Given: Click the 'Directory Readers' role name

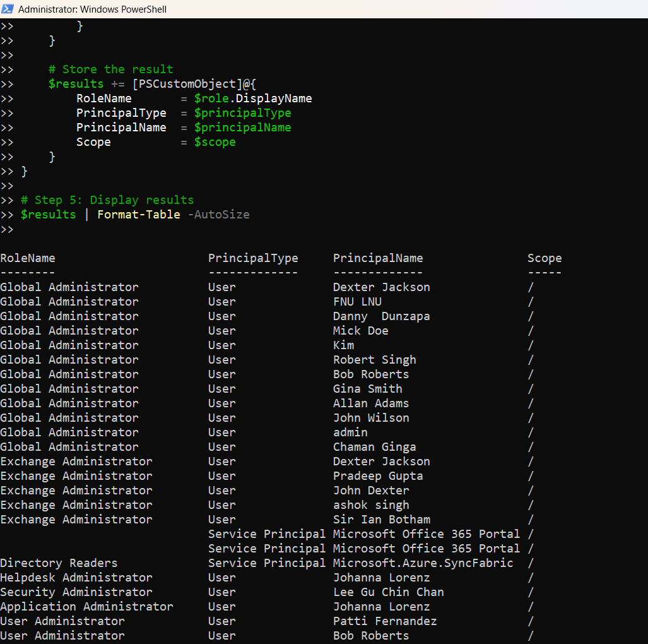Looking at the screenshot, I should click(x=59, y=563).
